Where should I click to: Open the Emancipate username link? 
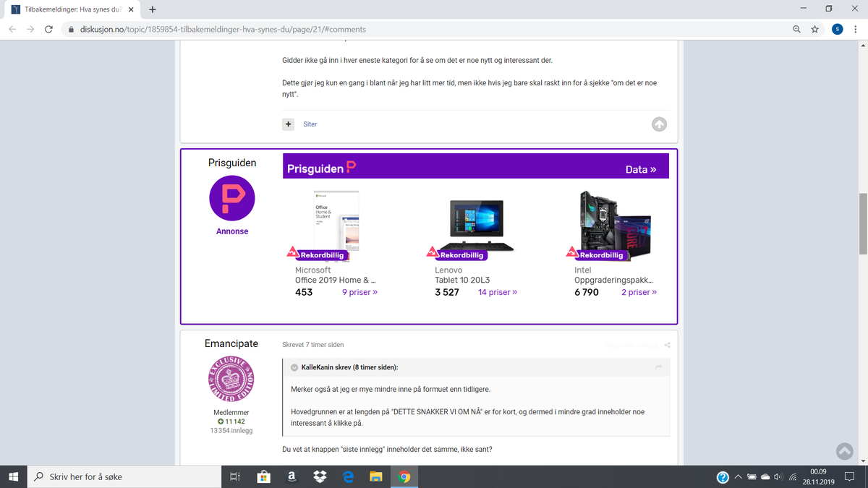(232, 344)
